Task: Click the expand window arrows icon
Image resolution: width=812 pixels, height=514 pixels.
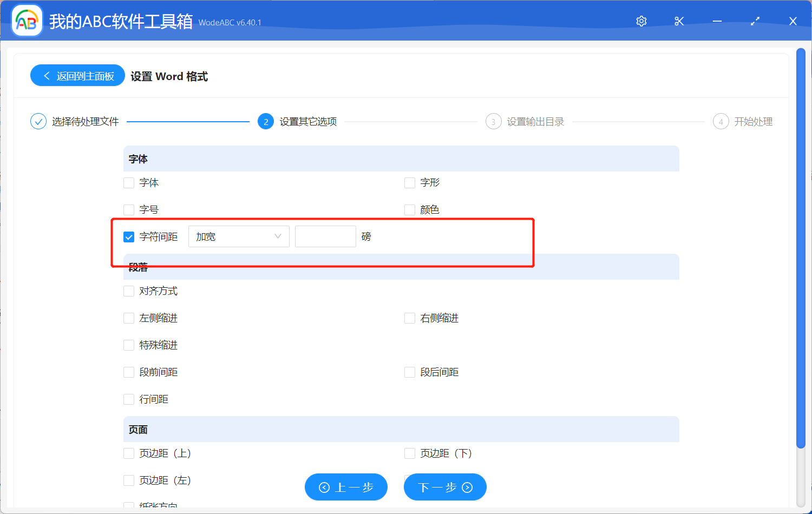Action: pyautogui.click(x=755, y=21)
